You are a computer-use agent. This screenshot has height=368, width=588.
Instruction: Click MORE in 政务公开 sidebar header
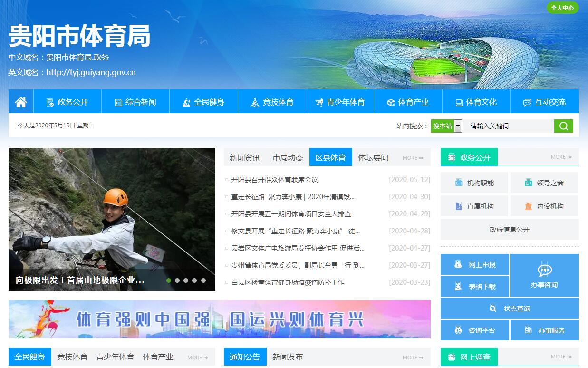(x=561, y=157)
